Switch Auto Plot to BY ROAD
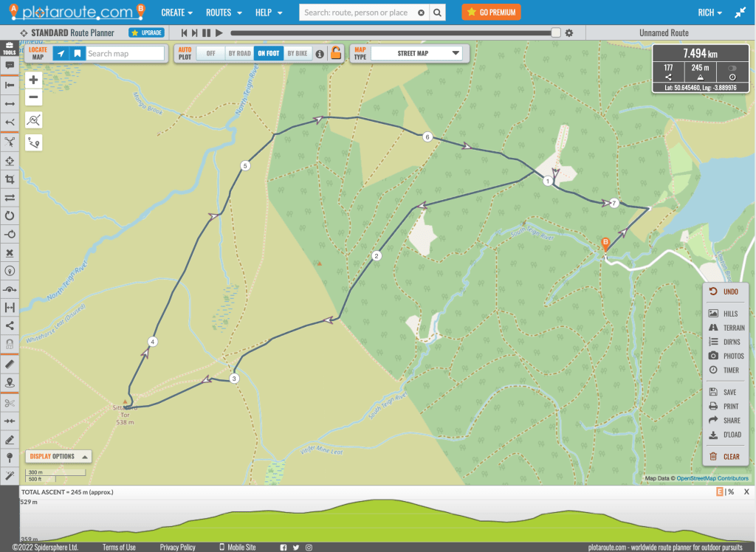 tap(238, 54)
